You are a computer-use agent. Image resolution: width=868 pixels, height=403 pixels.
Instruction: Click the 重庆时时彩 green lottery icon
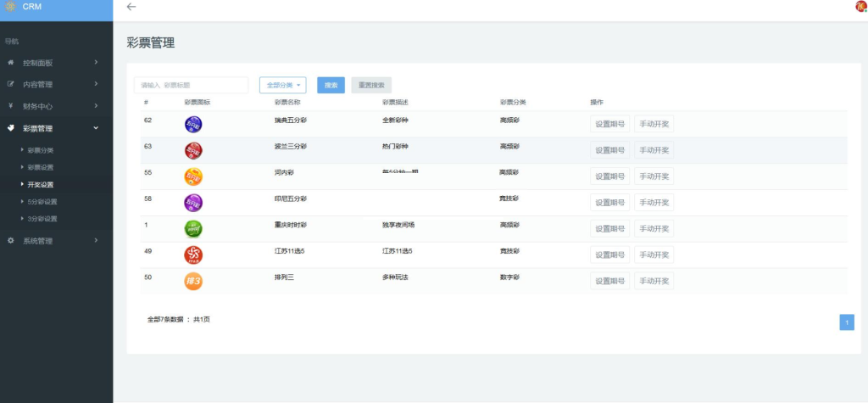(193, 229)
